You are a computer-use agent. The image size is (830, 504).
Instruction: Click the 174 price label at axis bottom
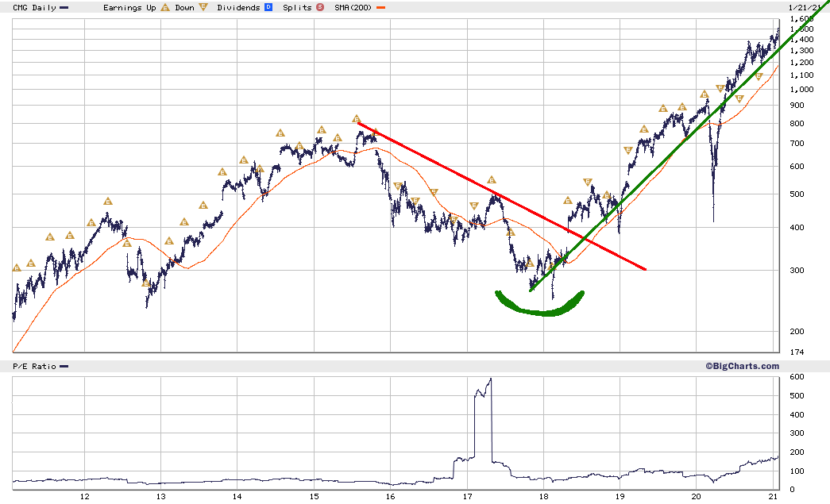pos(797,352)
